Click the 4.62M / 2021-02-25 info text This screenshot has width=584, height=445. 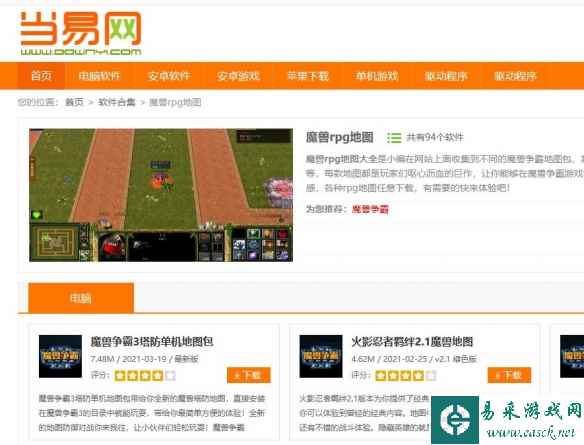(414, 359)
